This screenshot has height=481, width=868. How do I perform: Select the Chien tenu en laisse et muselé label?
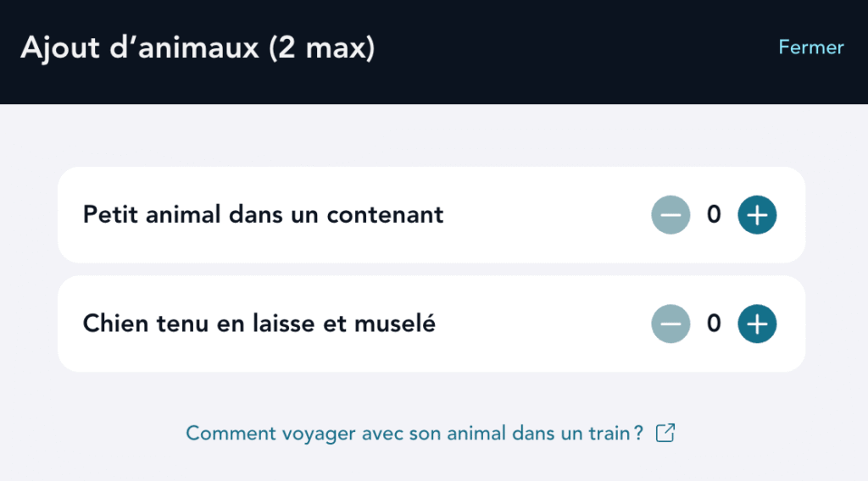tap(259, 323)
